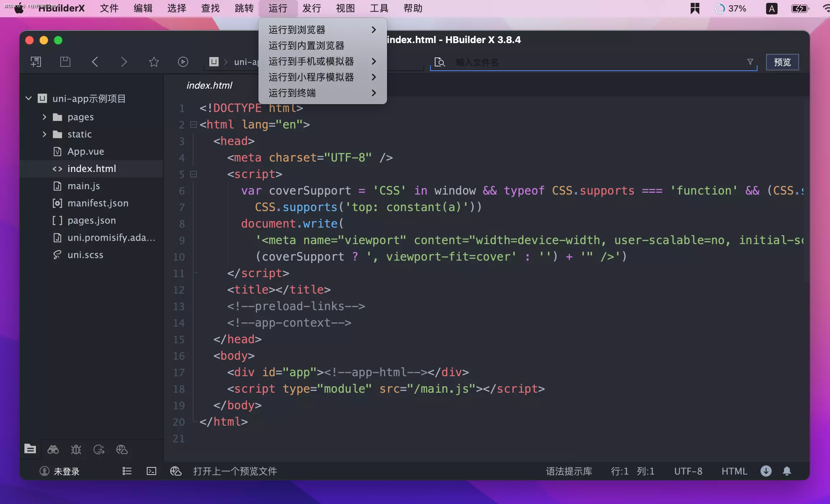Viewport: 830px width, 504px height.
Task: Click the 预览 button
Action: click(x=782, y=62)
